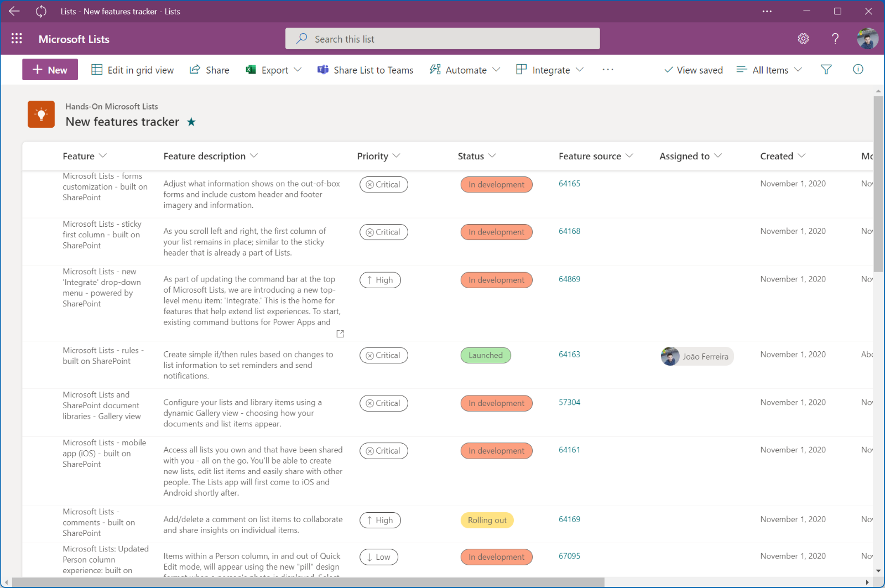The image size is (885, 588).
Task: Click the vertical scrollbar thumb
Action: tap(878, 184)
